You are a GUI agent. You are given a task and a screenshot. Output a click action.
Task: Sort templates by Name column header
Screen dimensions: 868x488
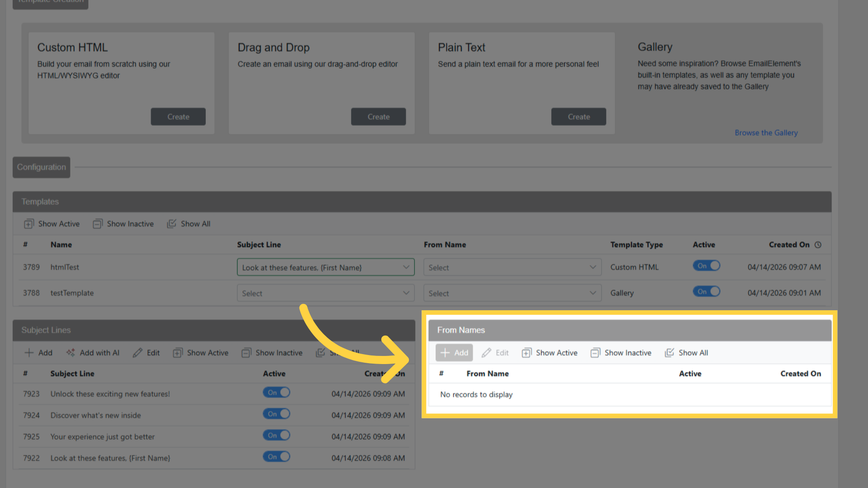[61, 245]
